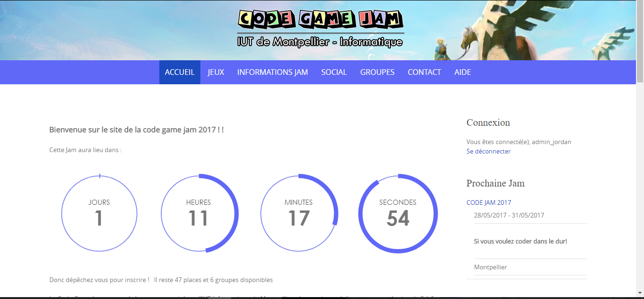
Task: Navigate to the Contact page
Action: 424,72
